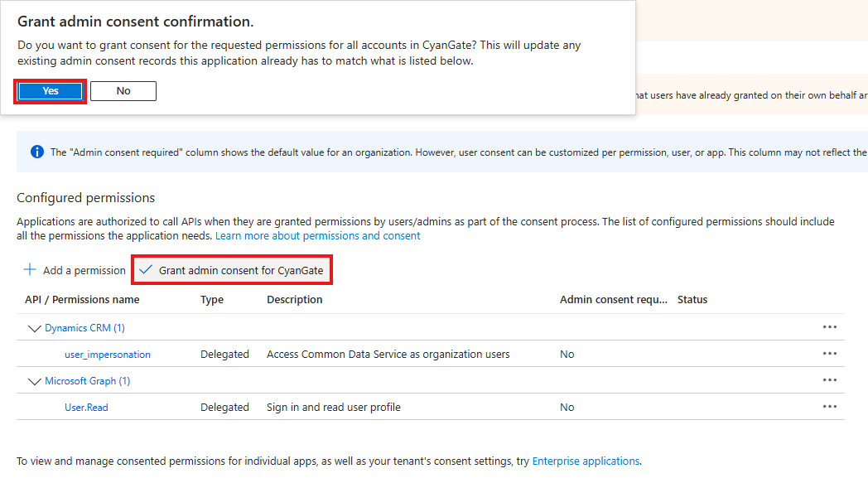The height and width of the screenshot is (483, 868).
Task: Open the Enterprise applications link
Action: (586, 461)
